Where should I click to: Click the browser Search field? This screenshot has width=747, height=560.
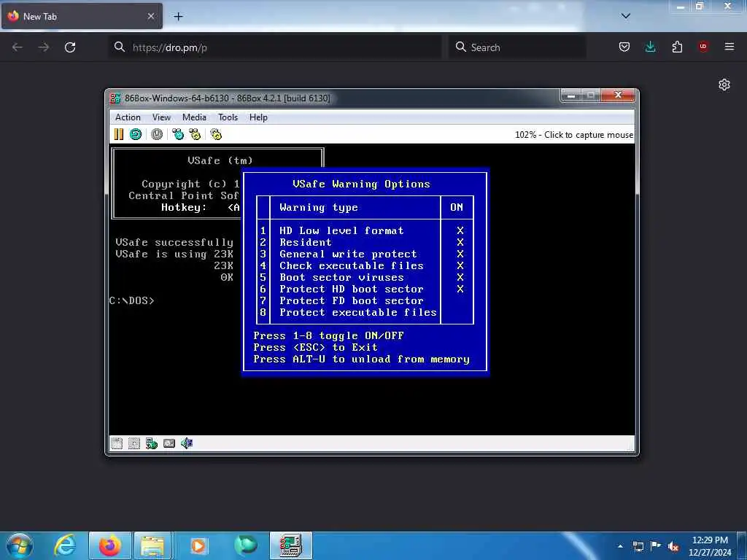click(x=517, y=47)
